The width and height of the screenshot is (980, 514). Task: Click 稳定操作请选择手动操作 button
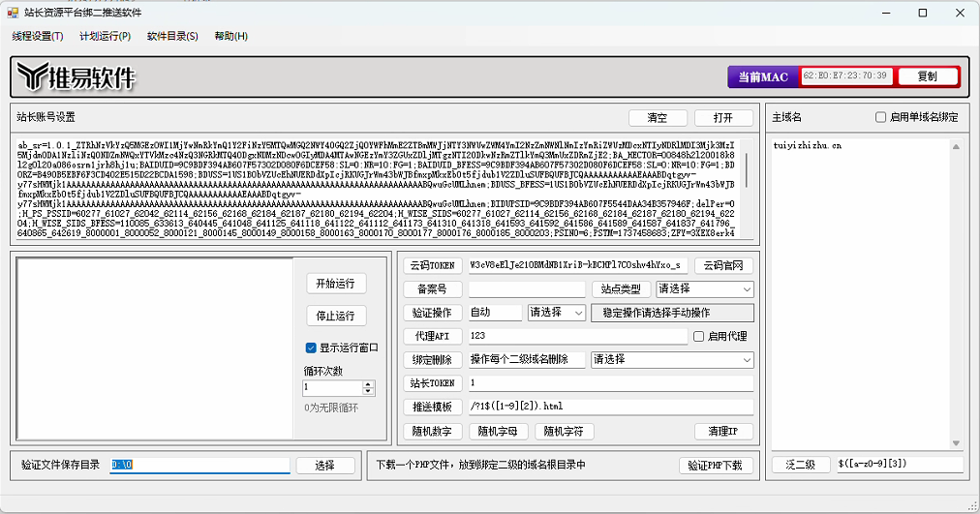tap(672, 313)
